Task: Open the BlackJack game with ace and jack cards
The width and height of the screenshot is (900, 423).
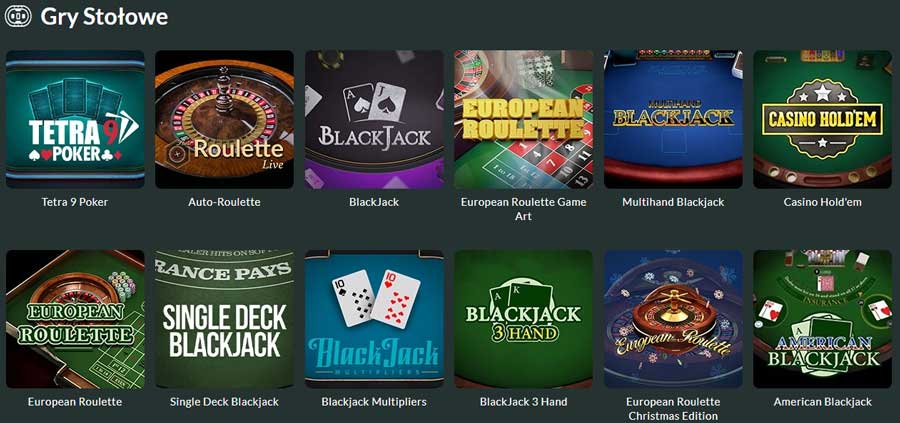Action: (374, 119)
